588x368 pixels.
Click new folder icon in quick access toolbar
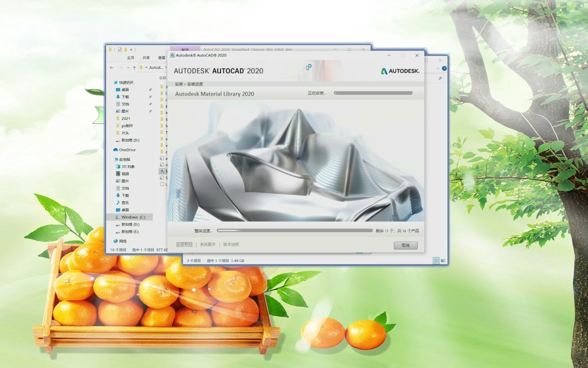point(126,49)
